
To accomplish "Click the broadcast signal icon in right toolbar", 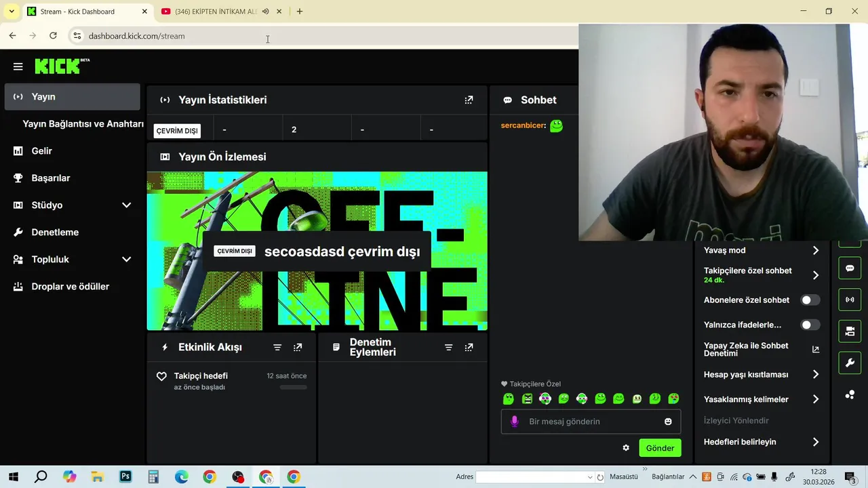I will [x=850, y=300].
